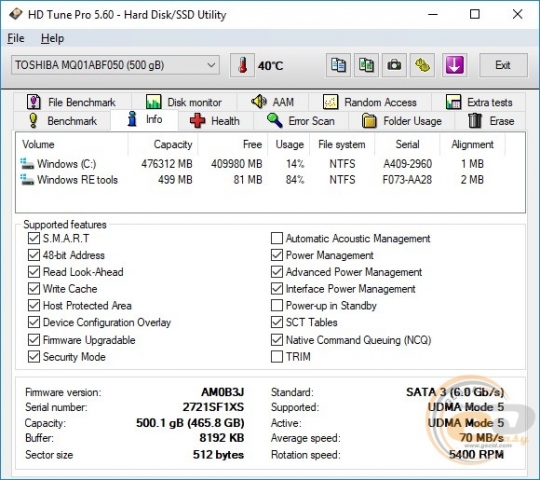Click the SATA 3 (6.0 Gb/s) standard value
Viewport: 540px width, 480px height.
[455, 392]
